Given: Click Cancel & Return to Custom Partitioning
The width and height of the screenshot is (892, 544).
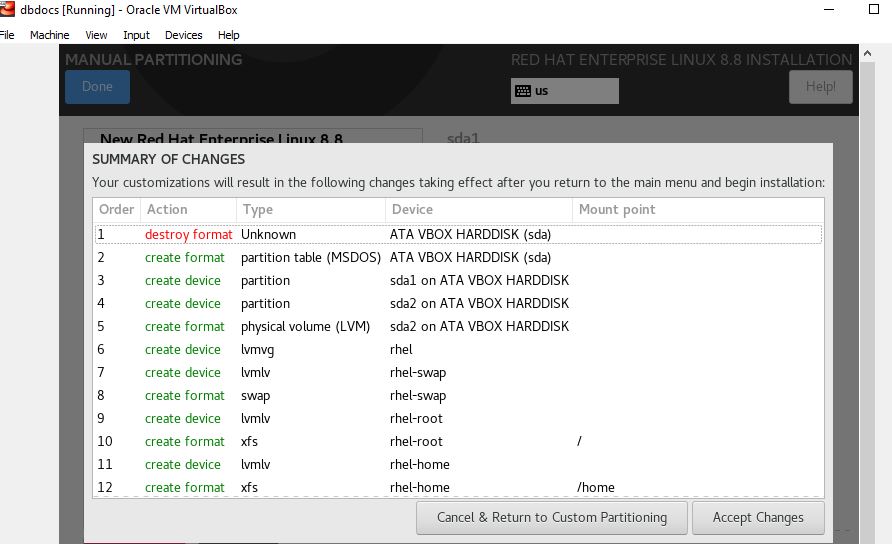Looking at the screenshot, I should coord(552,518).
